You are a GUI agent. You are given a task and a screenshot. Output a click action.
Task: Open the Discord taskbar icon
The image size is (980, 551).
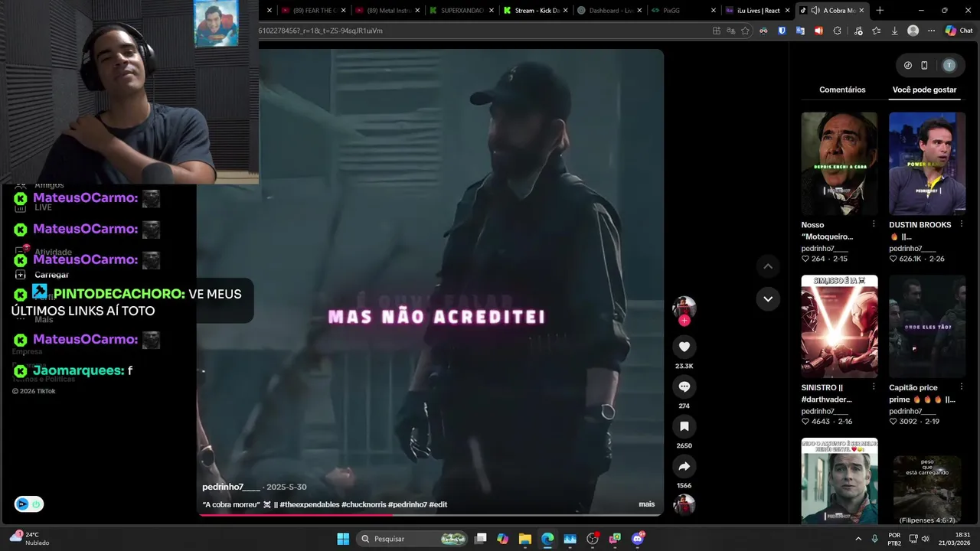coord(638,539)
